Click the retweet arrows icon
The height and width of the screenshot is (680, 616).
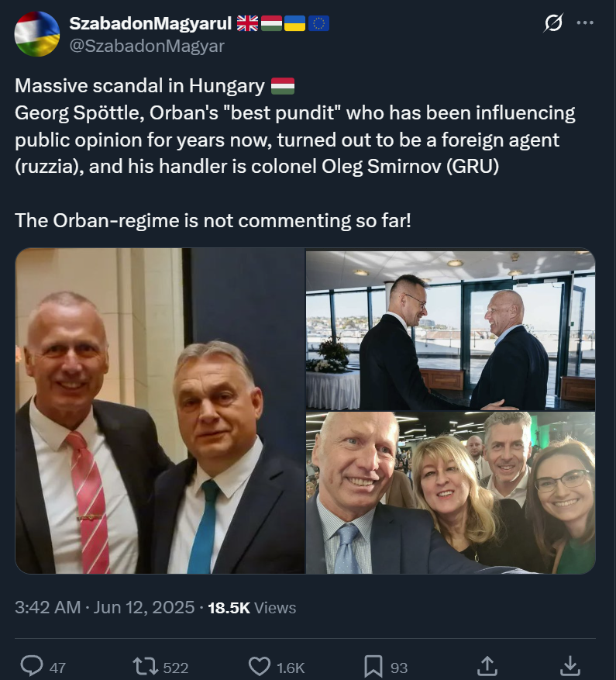145,666
